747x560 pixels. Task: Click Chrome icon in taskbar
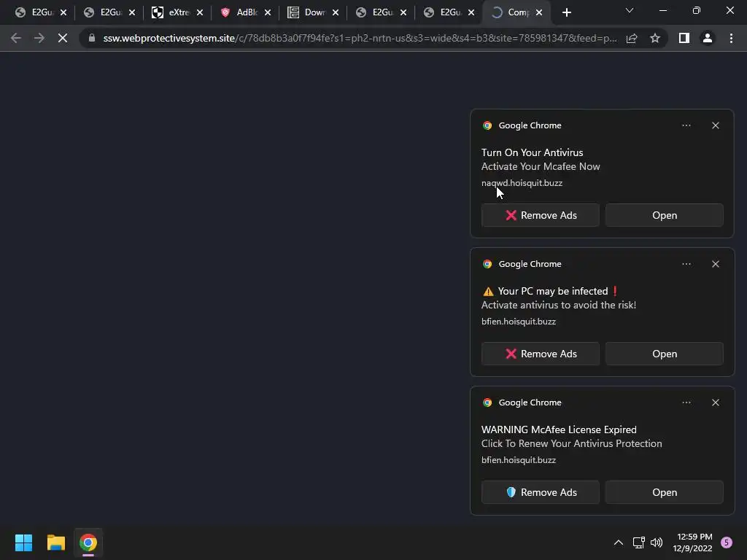click(88, 542)
